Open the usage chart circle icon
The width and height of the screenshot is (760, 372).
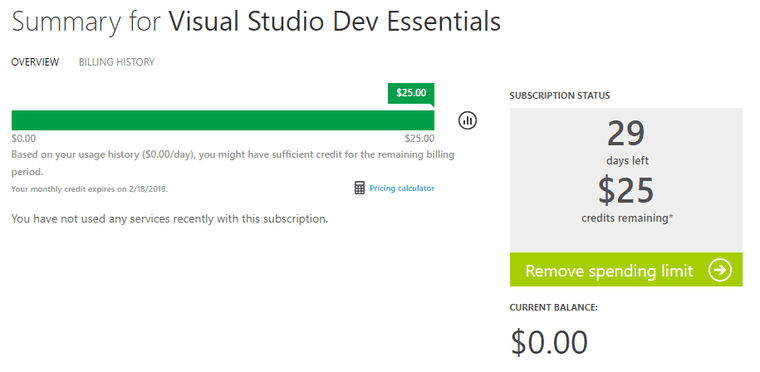pos(467,120)
